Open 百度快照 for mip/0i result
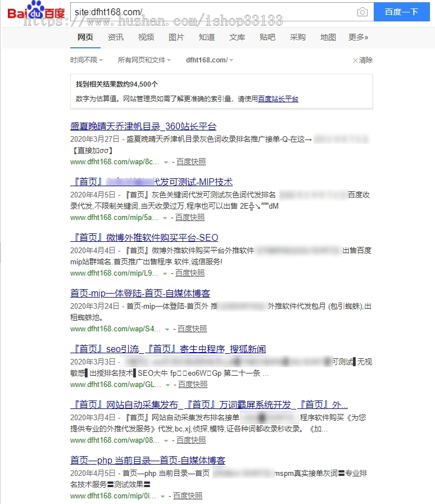This screenshot has width=435, height=504. coord(188,496)
